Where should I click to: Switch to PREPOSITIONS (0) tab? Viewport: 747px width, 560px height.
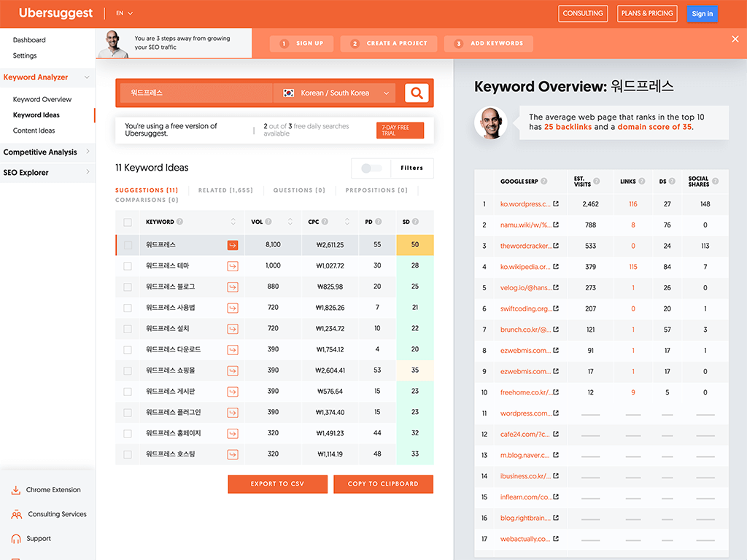point(376,190)
